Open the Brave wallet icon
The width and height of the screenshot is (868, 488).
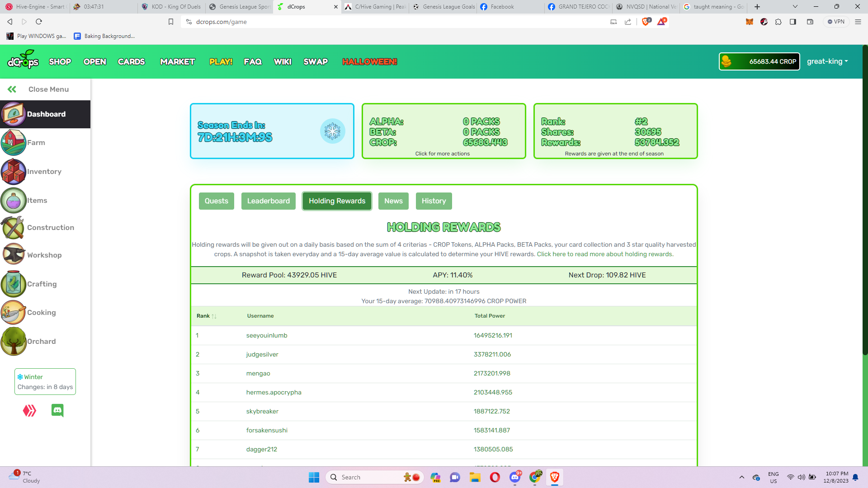pyautogui.click(x=810, y=22)
